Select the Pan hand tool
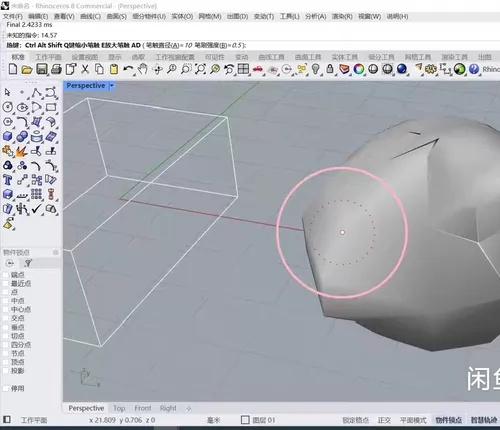Image resolution: width=500 pixels, height=430 pixels. tap(143, 69)
